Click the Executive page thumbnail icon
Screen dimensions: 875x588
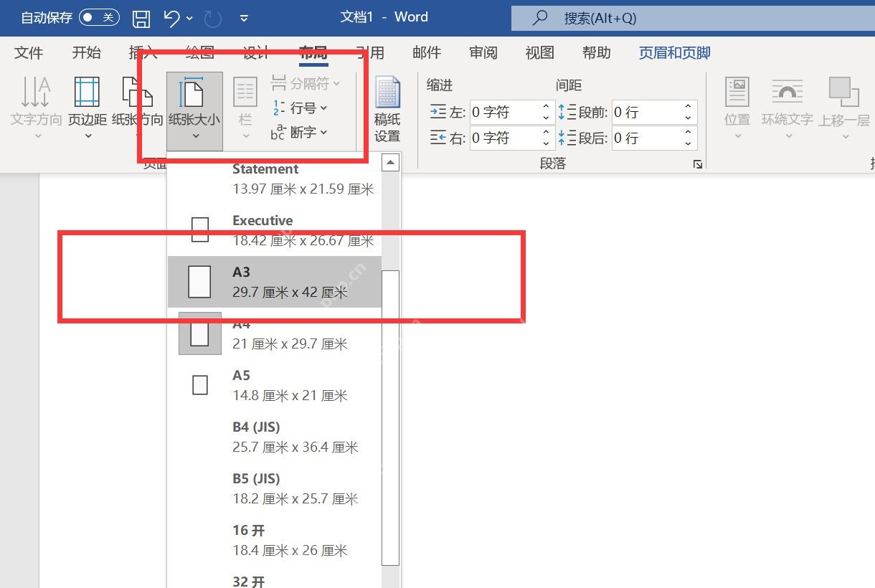(x=200, y=230)
